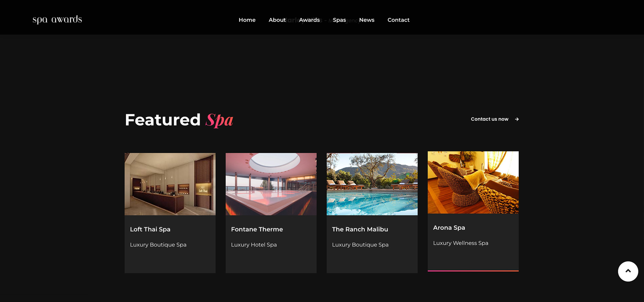Click the Luxury Hotel Spa category text
This screenshot has height=302, width=644.
click(x=254, y=245)
